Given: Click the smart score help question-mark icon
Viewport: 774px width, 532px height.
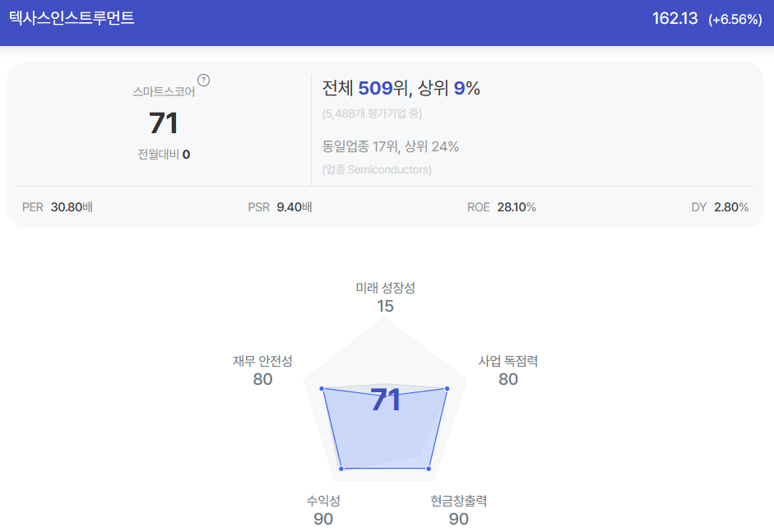Looking at the screenshot, I should pos(203,80).
